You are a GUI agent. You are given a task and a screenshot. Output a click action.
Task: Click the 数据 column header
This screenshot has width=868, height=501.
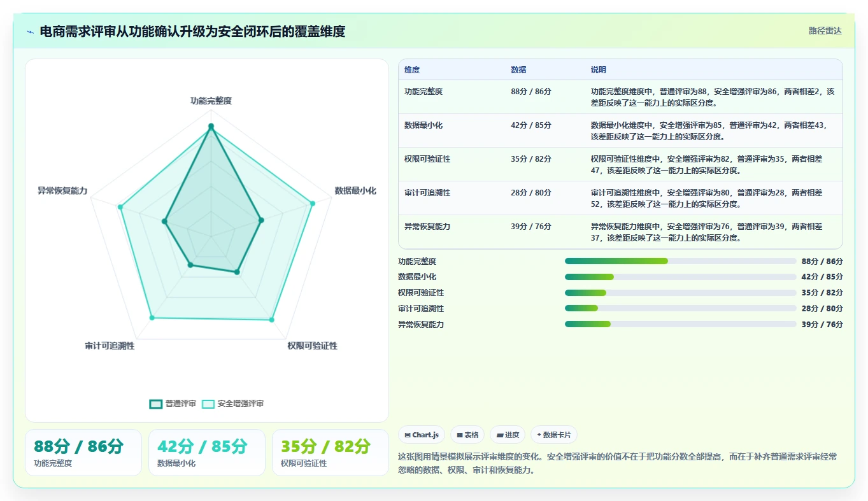[518, 70]
